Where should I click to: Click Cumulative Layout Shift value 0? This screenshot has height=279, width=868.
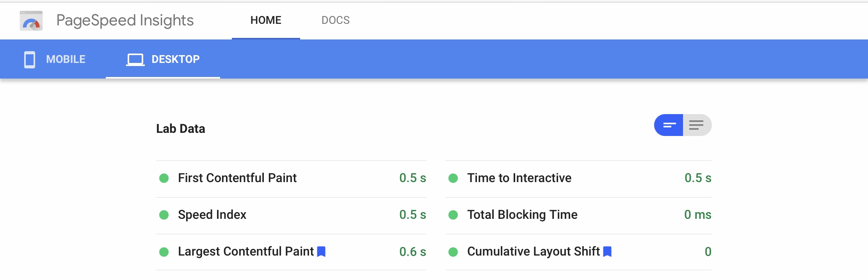click(708, 252)
